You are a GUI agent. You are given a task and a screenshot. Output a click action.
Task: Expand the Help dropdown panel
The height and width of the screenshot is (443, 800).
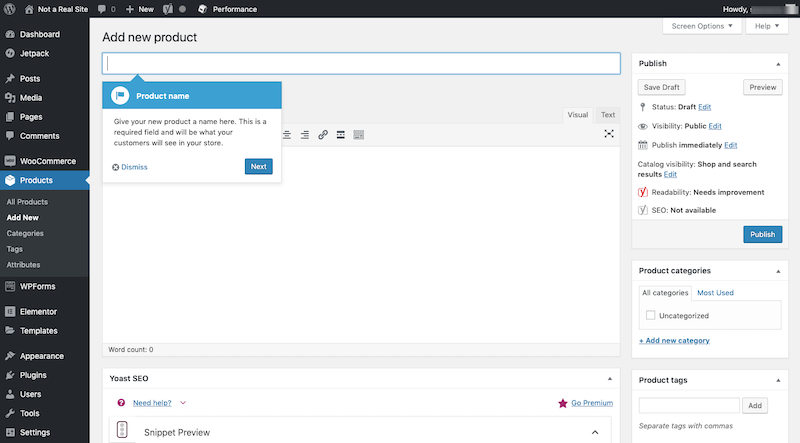[767, 26]
